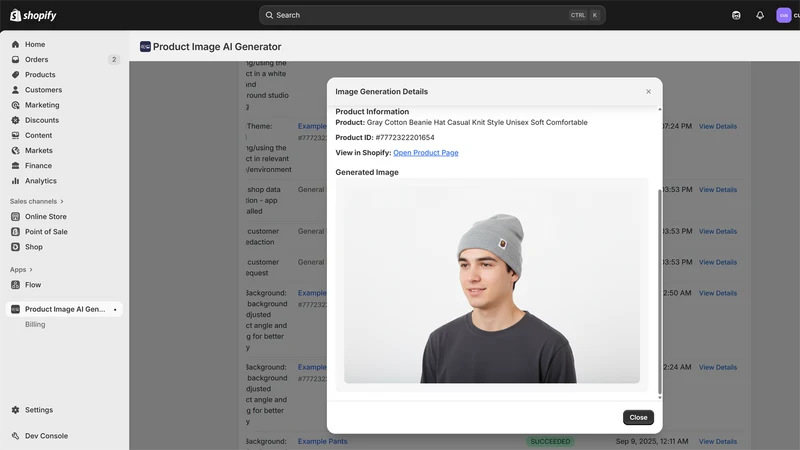Click the Close button in dialog

point(638,417)
